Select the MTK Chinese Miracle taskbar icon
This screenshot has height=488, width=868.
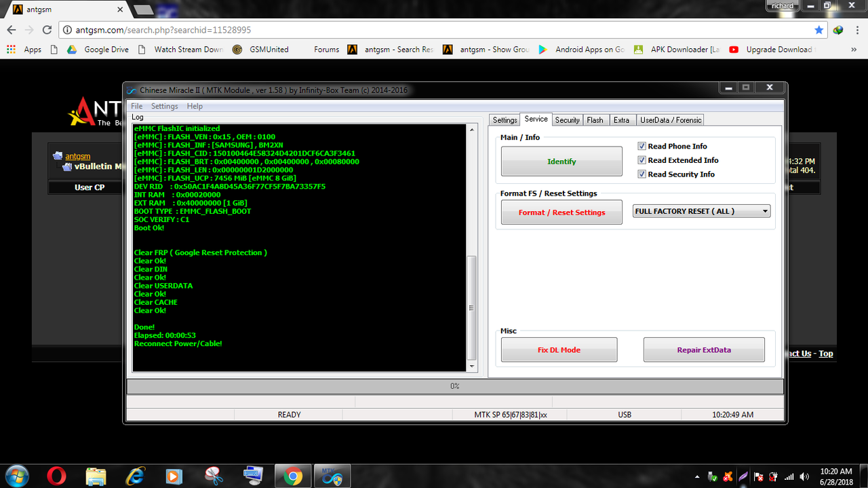[x=332, y=476]
